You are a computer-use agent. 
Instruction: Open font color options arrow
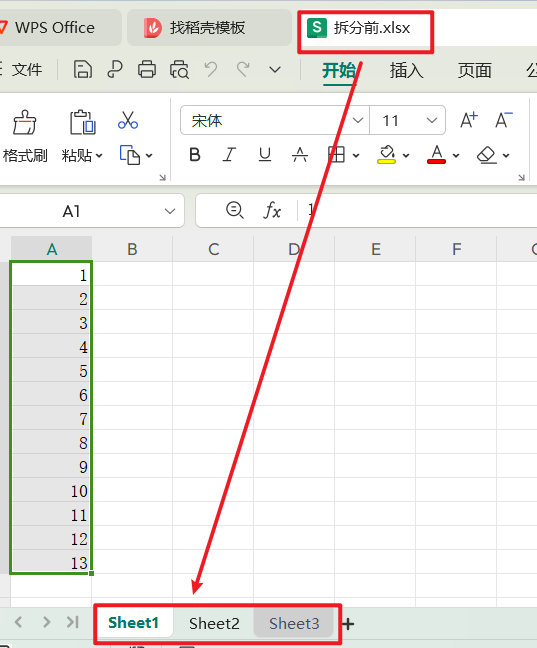[x=456, y=156]
